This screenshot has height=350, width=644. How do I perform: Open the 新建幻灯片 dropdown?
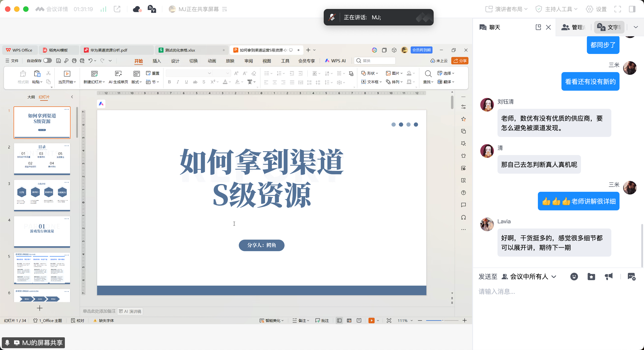94,82
